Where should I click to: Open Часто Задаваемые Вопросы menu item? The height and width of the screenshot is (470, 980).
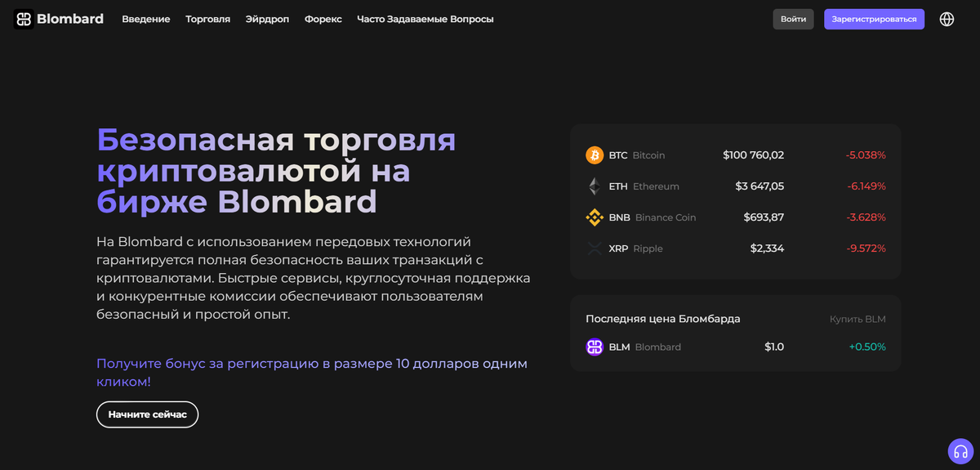425,19
